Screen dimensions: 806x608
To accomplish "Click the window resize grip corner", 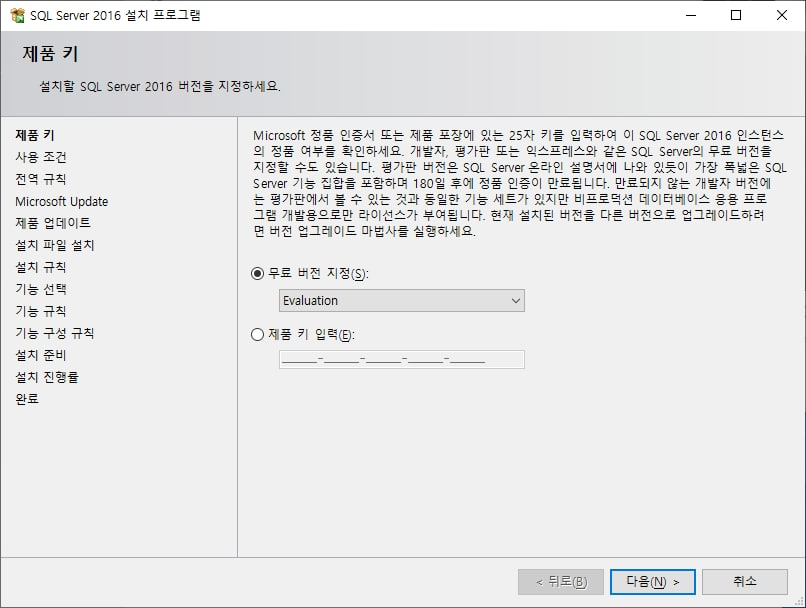I will point(800,602).
